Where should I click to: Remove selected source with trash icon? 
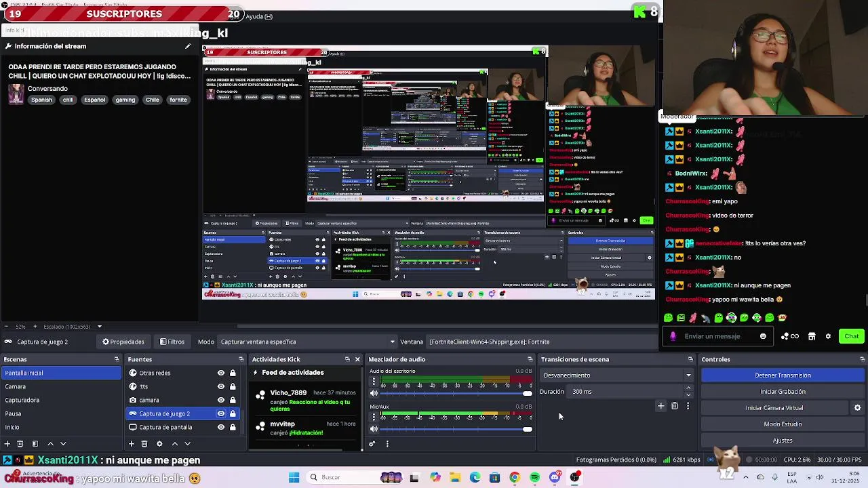pyautogui.click(x=144, y=444)
